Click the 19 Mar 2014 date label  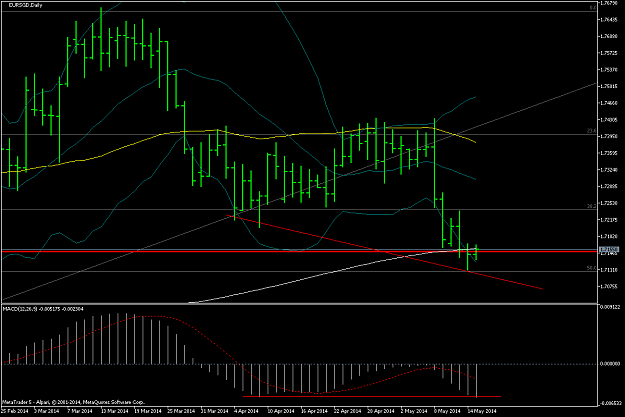[147, 411]
